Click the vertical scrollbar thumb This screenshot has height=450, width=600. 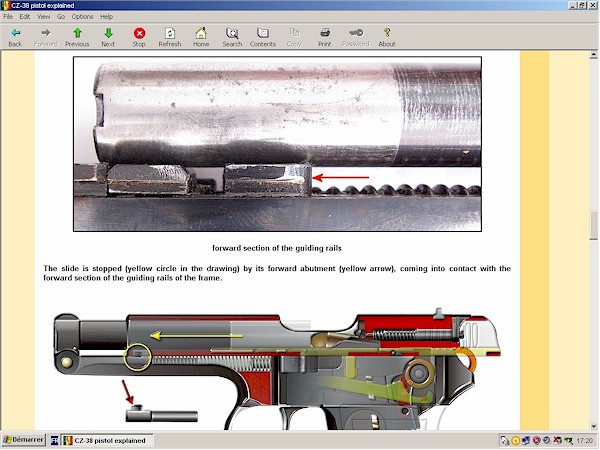pyautogui.click(x=593, y=225)
